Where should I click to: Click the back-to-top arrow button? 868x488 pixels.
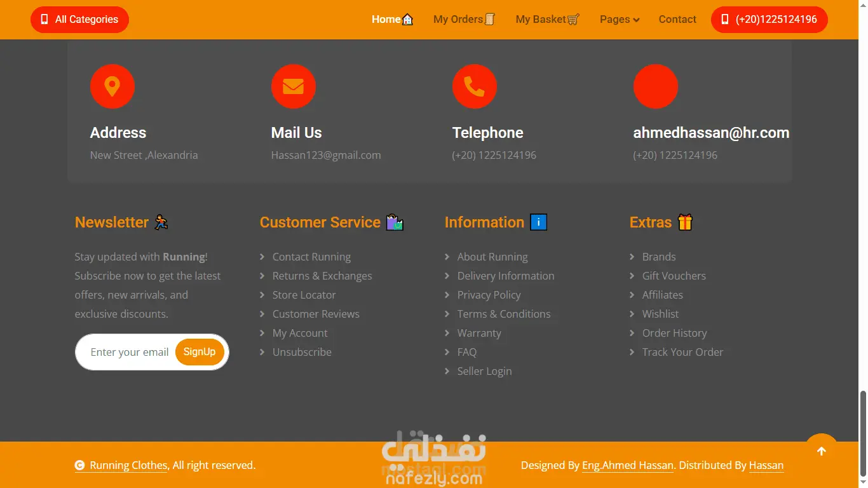[822, 451]
